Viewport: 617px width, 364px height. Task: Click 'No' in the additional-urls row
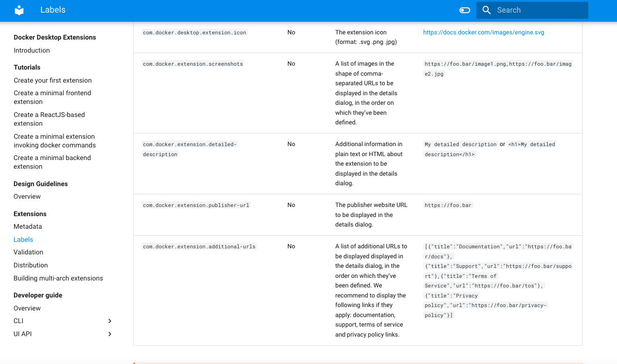click(291, 246)
